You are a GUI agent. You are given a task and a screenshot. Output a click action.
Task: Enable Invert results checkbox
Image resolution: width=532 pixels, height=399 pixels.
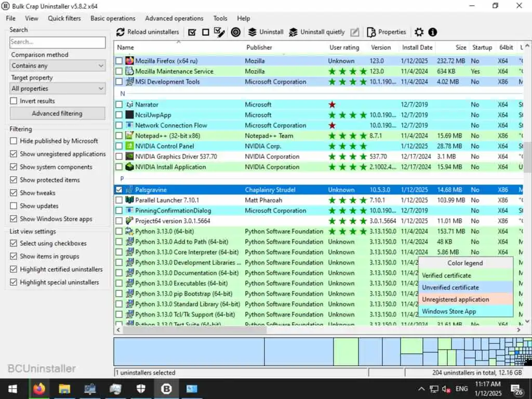point(14,101)
